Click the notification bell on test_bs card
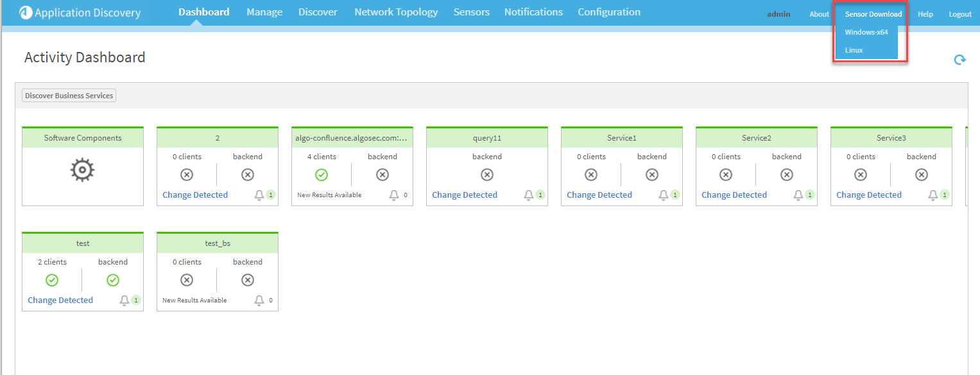The width and height of the screenshot is (980, 375). pos(259,301)
